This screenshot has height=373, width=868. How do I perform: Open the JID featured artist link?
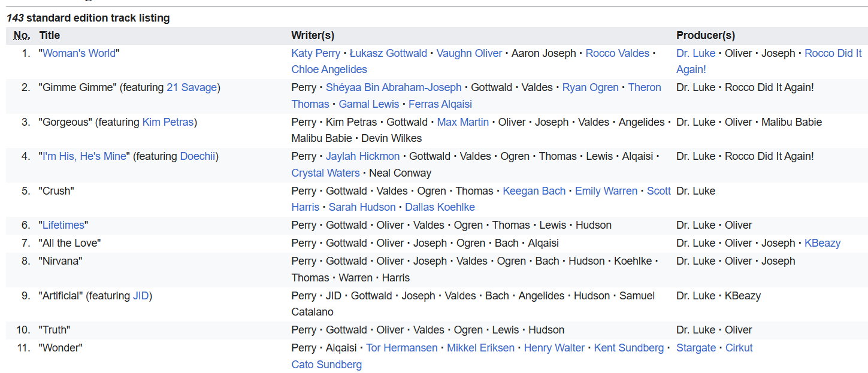pyautogui.click(x=140, y=296)
